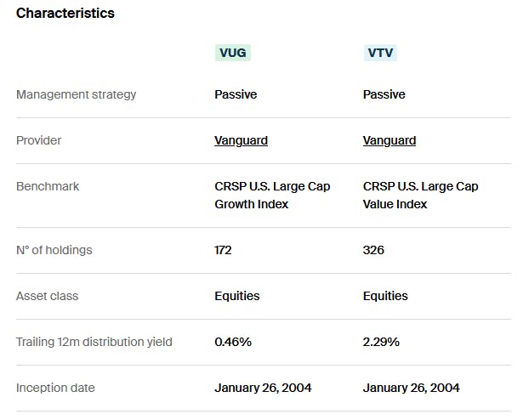Select CRSP U.S. Large Cap Growth Index text
This screenshot has width=529, height=420.
click(x=271, y=195)
